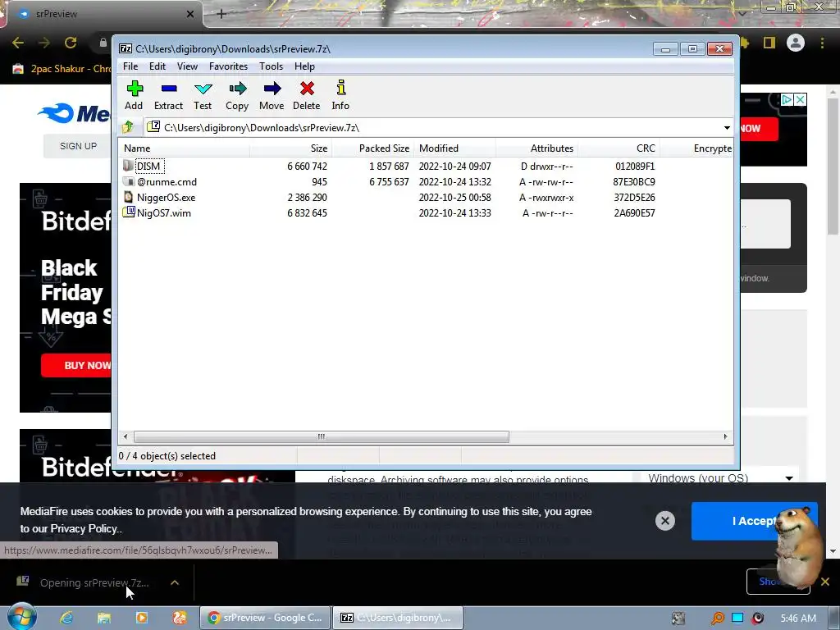Expand the srPreview.7z download options chevron
This screenshot has width=840, height=630.
[x=175, y=582]
